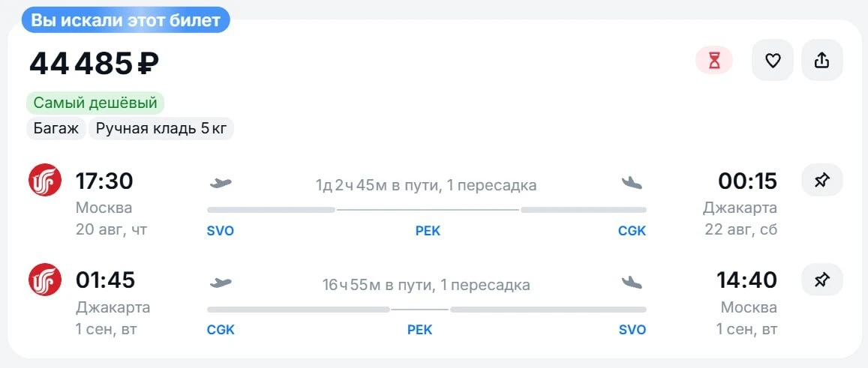Viewport: 868px width, 368px height.
Task: Pin the Jakarta to Moscow return flight
Action: (822, 280)
